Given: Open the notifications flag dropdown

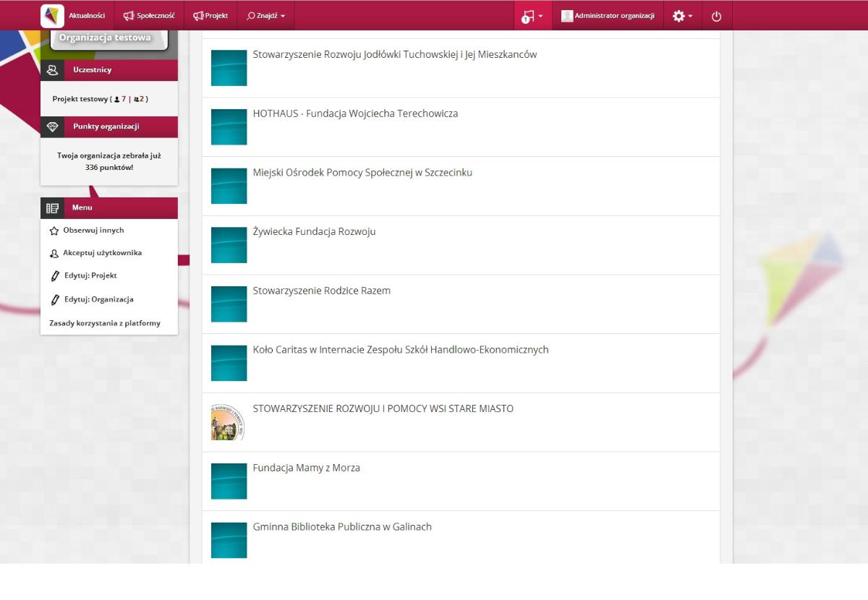Looking at the screenshot, I should (533, 16).
